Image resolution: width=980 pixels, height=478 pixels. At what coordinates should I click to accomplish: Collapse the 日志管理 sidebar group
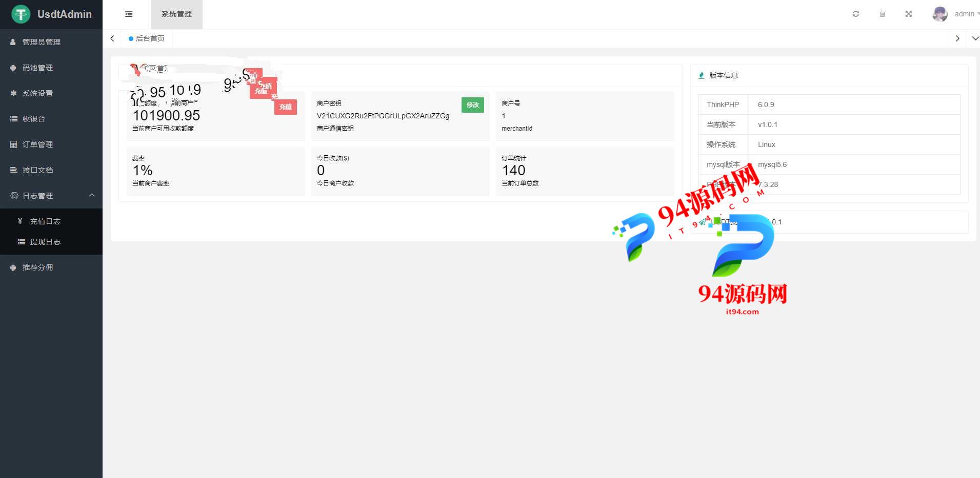point(51,196)
